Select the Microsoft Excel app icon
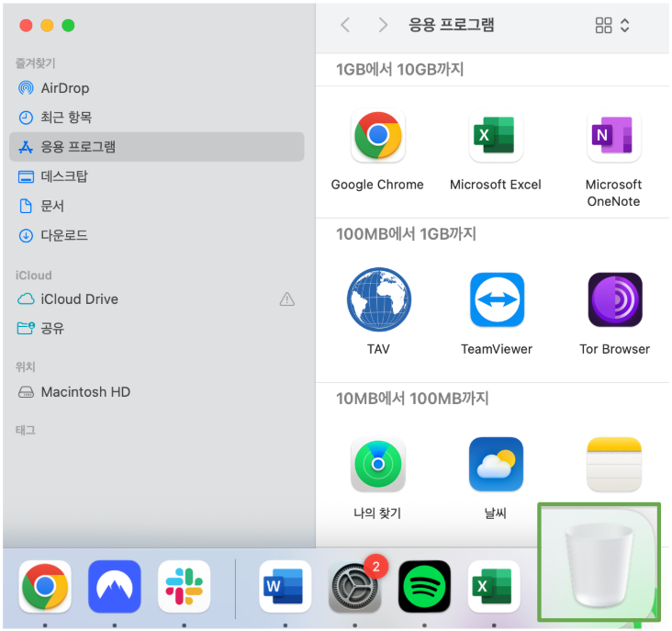Screen dimensions: 672x631 pyautogui.click(x=496, y=137)
